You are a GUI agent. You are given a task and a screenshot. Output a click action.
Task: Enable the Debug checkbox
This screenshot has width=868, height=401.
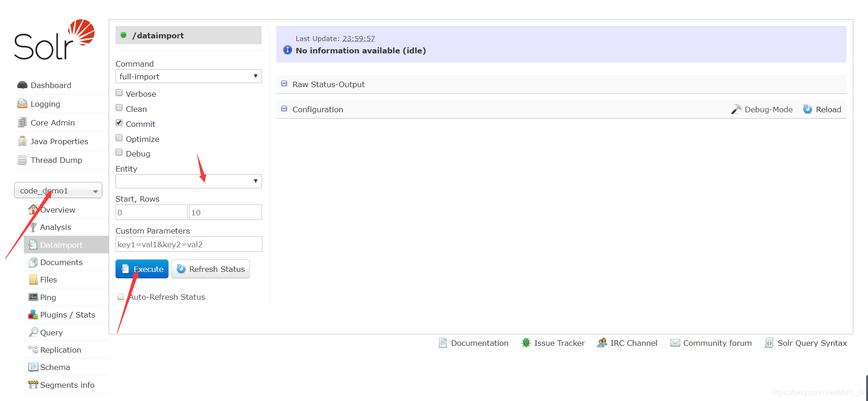pos(119,152)
